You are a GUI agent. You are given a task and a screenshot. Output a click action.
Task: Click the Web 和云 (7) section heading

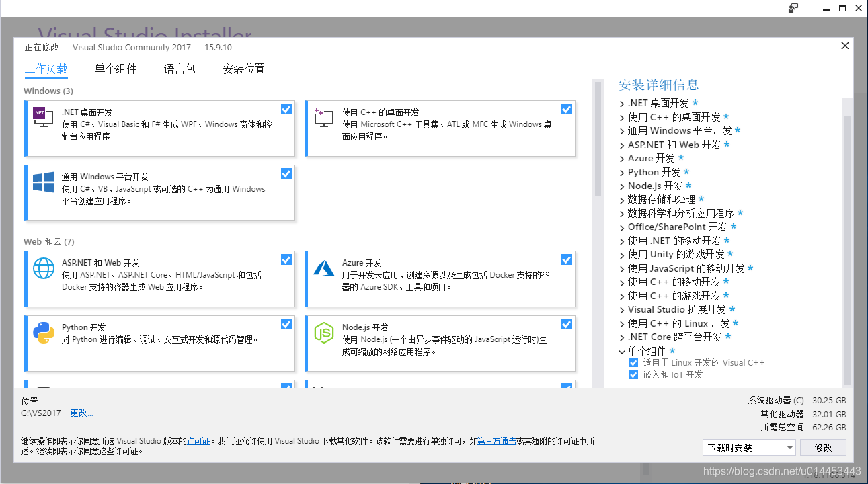point(49,241)
